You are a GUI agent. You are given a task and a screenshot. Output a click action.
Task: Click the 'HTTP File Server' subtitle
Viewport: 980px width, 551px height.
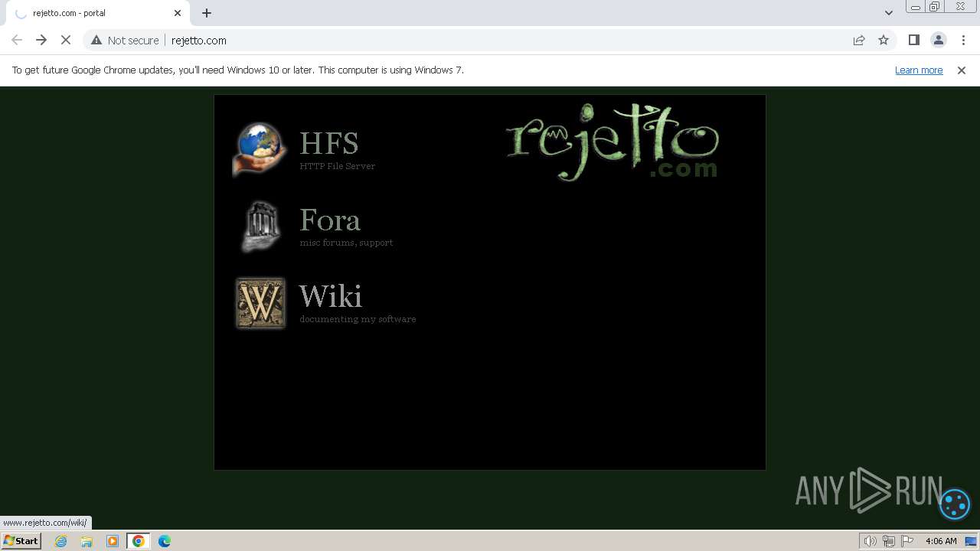[338, 166]
